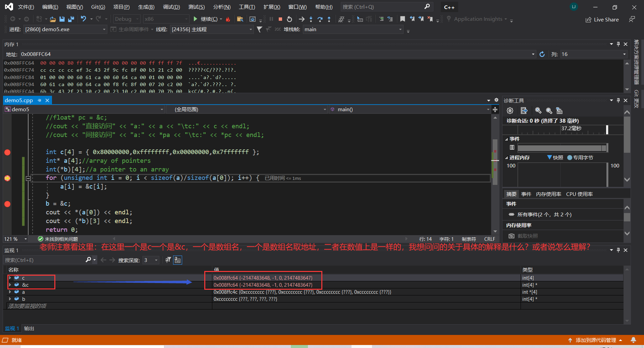Open the memory columns dropdown
This screenshot has width=644, height=348.
click(x=594, y=54)
